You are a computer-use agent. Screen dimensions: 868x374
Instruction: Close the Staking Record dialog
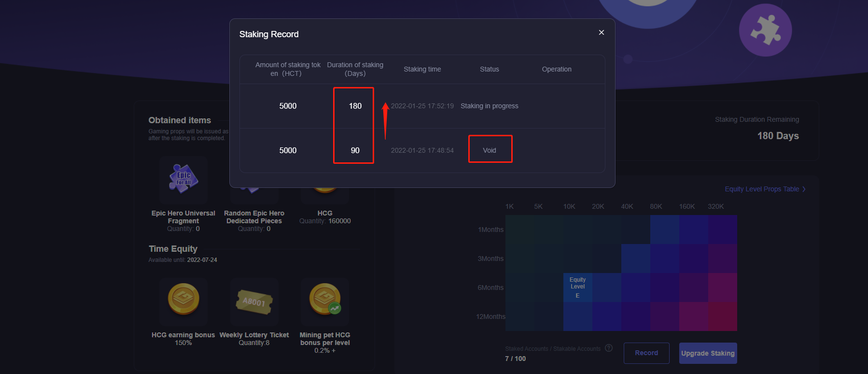tap(601, 32)
